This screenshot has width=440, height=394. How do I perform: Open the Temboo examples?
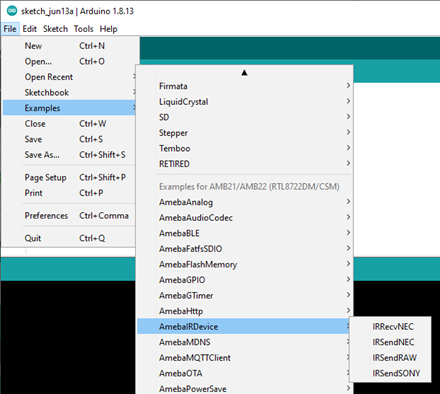click(x=245, y=148)
